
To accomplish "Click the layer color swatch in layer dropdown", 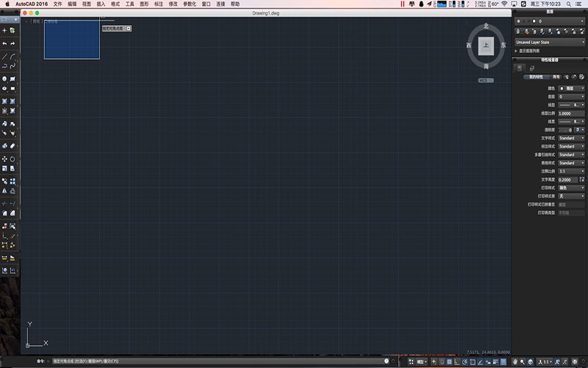I will click(x=534, y=21).
